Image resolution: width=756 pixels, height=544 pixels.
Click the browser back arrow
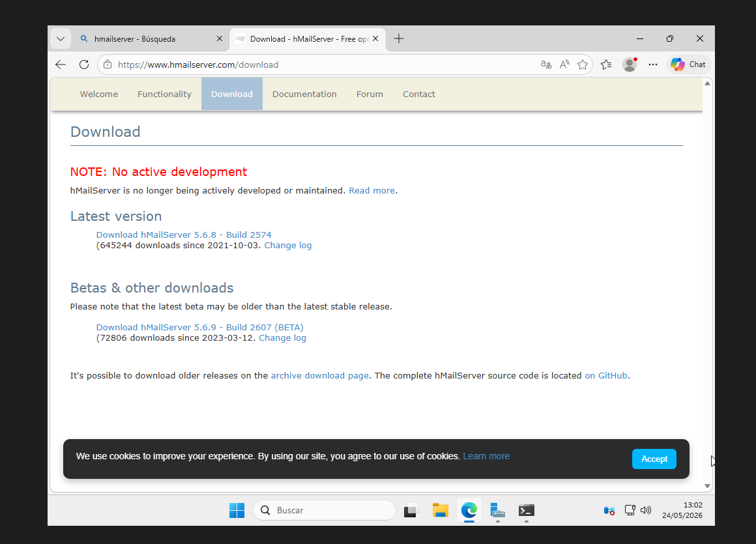click(61, 64)
